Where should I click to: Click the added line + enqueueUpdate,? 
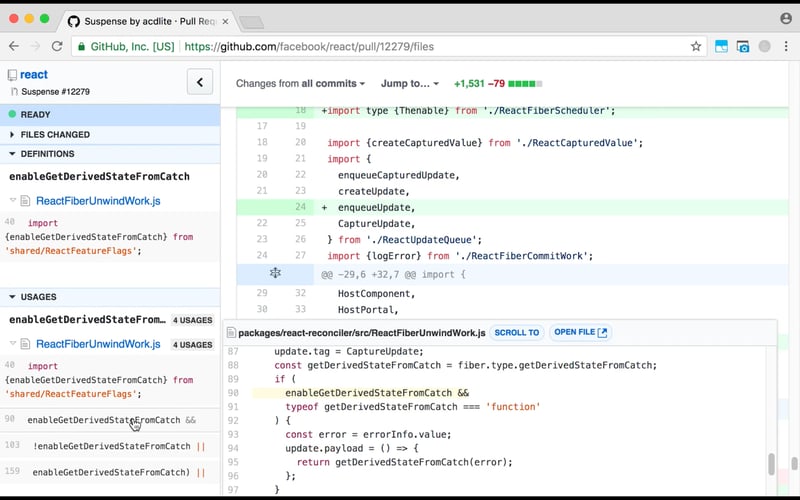(x=512, y=207)
